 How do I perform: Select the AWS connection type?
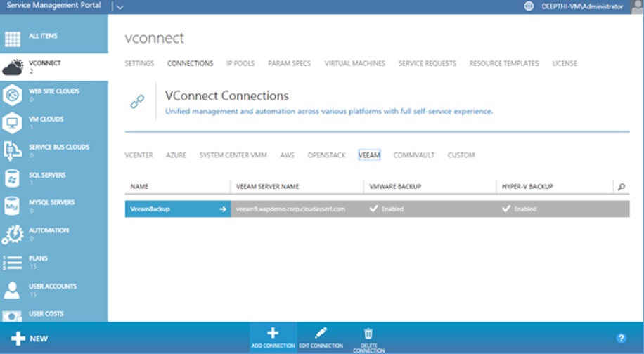[x=287, y=155]
